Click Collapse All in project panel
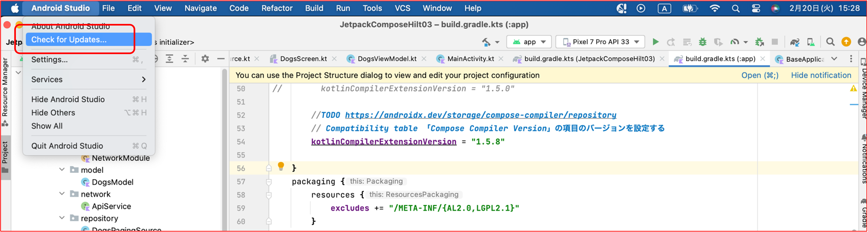Screen dimensions: 868x232 [x=185, y=59]
